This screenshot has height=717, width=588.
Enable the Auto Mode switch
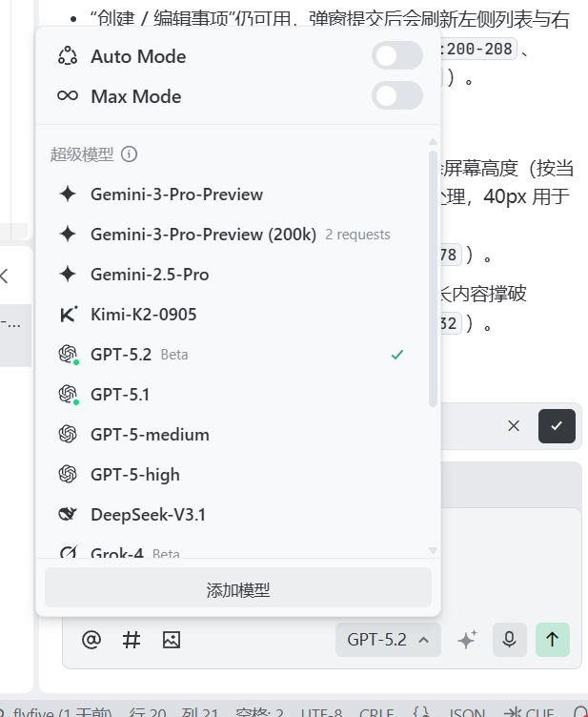(396, 56)
